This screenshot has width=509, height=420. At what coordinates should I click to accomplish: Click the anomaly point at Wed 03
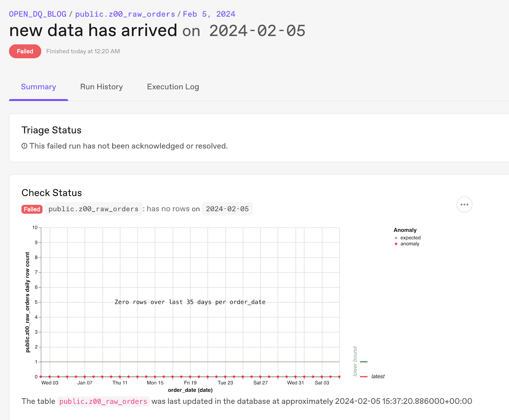click(x=50, y=377)
